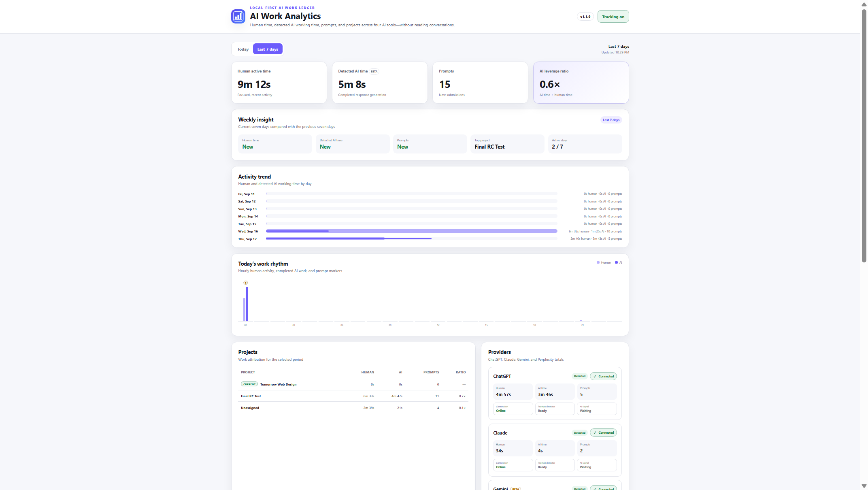Click the Detected AI time New insight tile
Viewport: 868px width, 490px height.
[353, 144]
